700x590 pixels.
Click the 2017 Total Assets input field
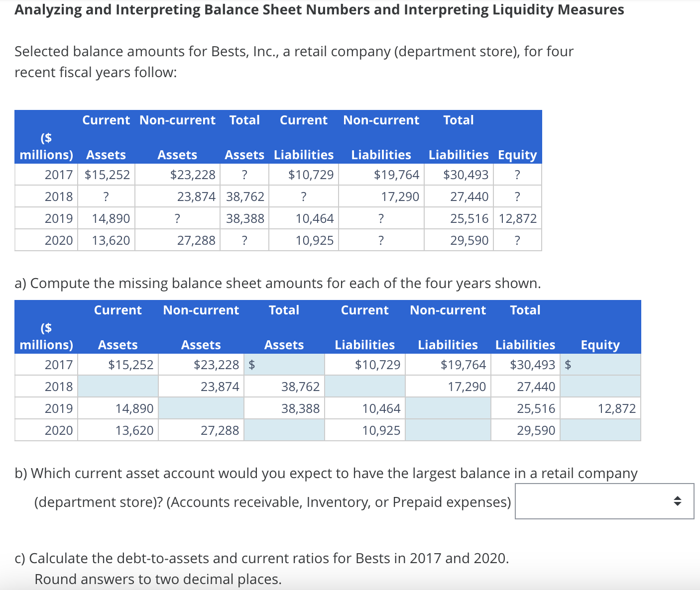(284, 365)
